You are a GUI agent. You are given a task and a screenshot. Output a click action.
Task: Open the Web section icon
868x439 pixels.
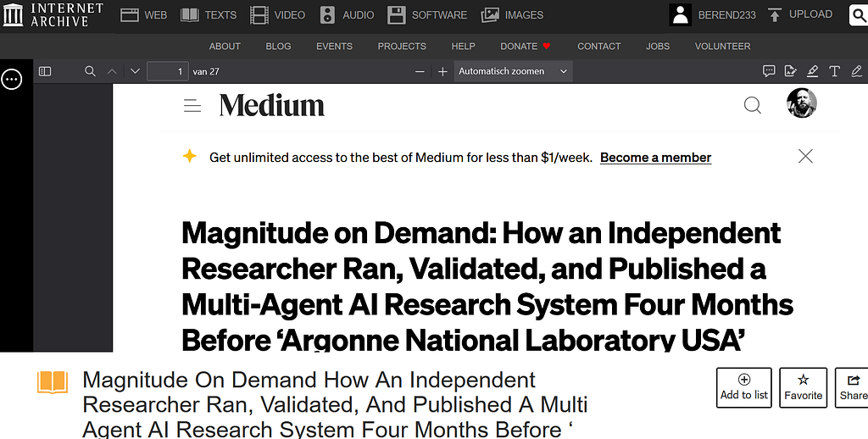129,15
